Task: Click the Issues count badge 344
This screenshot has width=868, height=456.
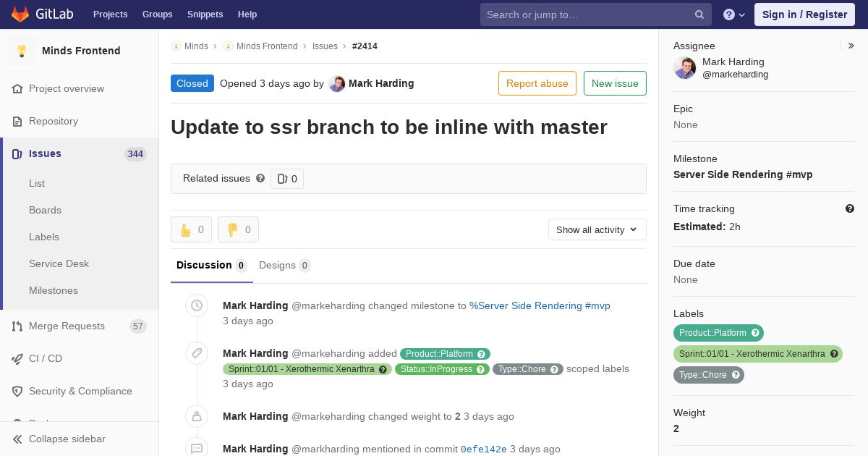Action: (x=135, y=154)
